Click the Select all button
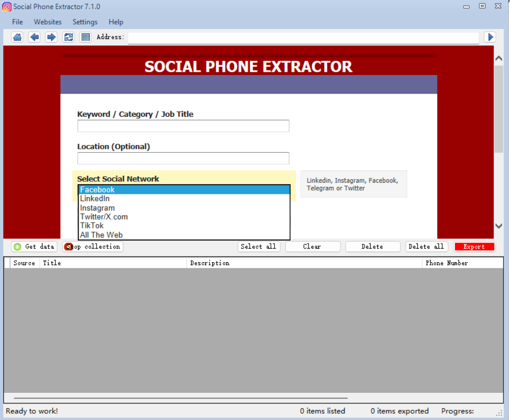The image size is (510, 420). point(259,247)
